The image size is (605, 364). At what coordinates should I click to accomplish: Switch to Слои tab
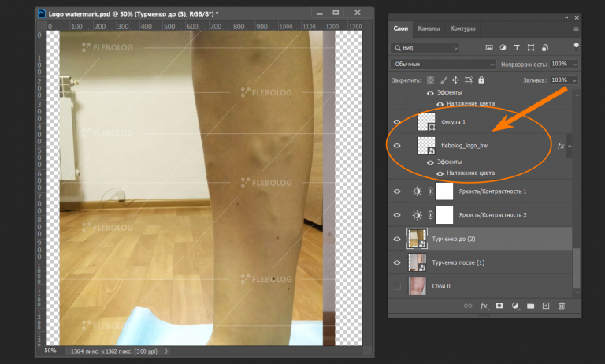coord(401,28)
